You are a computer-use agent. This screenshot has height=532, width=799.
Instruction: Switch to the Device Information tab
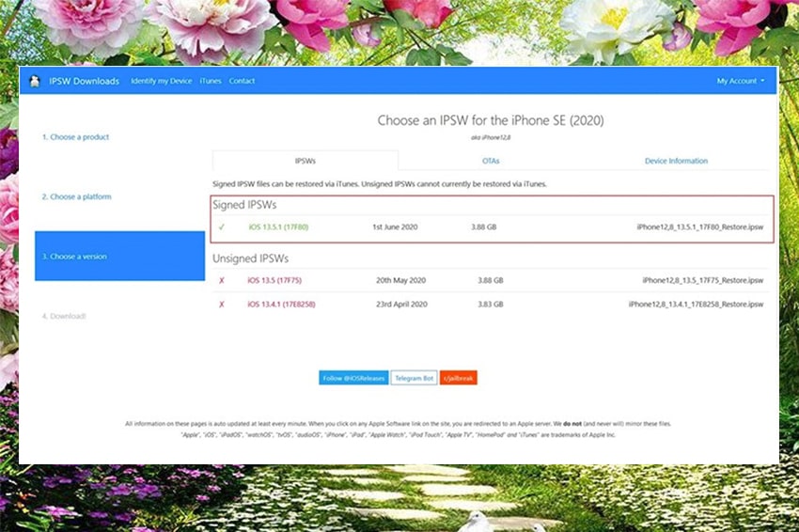[x=676, y=161]
